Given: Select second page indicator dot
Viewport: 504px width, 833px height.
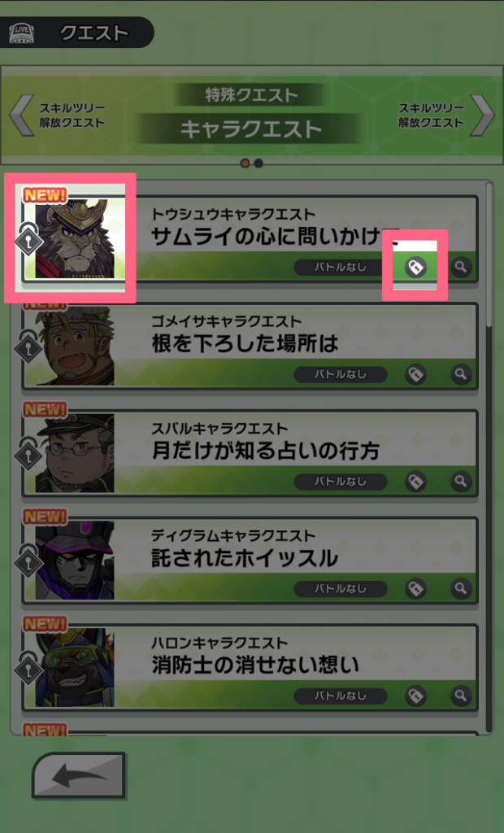Looking at the screenshot, I should tap(259, 163).
